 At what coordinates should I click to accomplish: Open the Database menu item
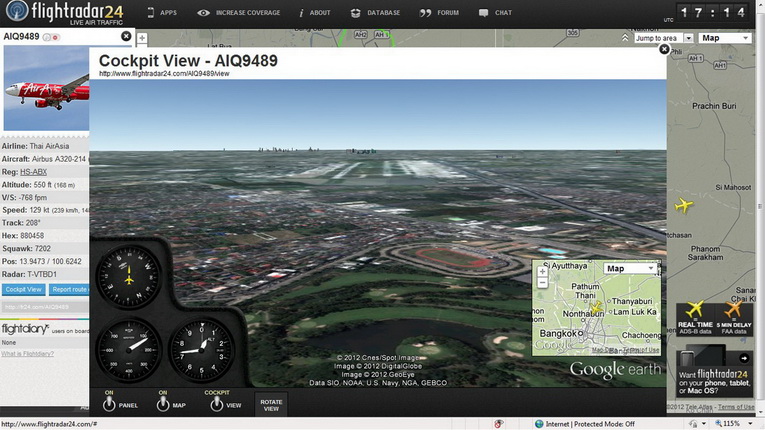click(375, 13)
